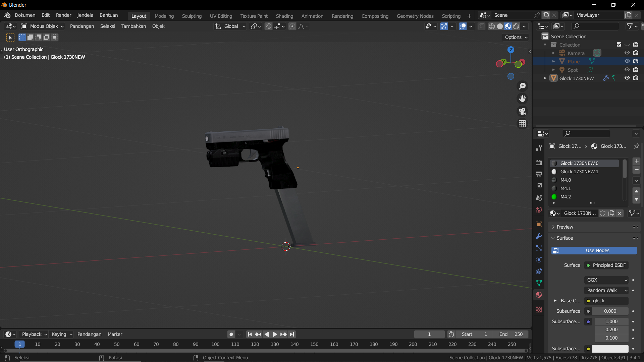The height and width of the screenshot is (362, 644).
Task: Open the Object properties tab
Action: coord(539,224)
